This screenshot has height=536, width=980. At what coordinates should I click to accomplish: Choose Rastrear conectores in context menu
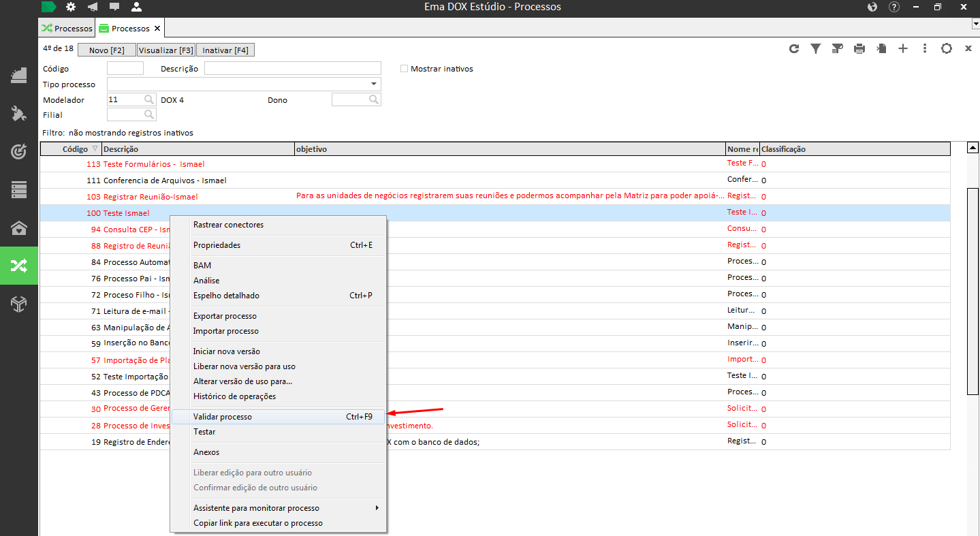tap(279, 225)
